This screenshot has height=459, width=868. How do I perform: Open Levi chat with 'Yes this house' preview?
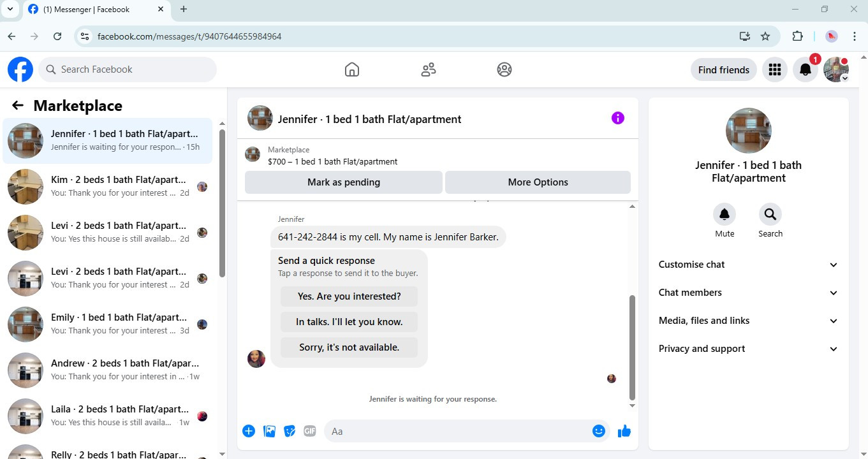click(108, 233)
